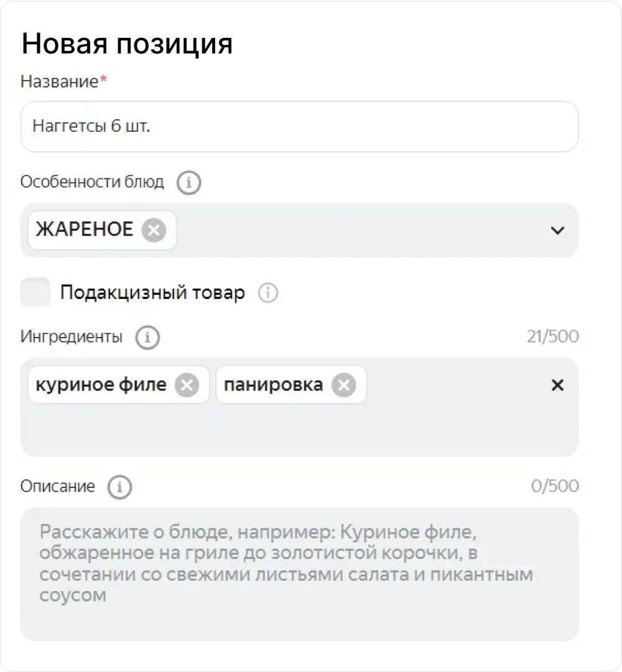Screen dimensions: 622x672
Task: Show info hint beside Описание
Action: (119, 487)
